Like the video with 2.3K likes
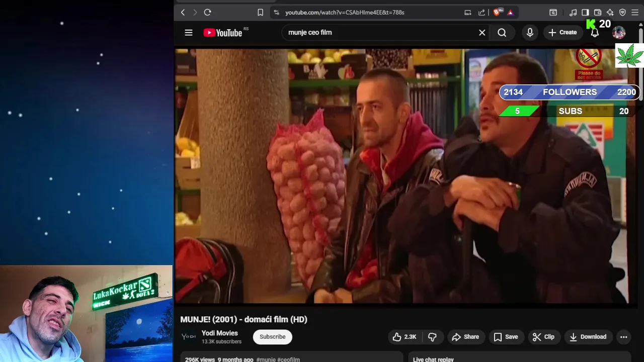644x362 pixels. (405, 337)
